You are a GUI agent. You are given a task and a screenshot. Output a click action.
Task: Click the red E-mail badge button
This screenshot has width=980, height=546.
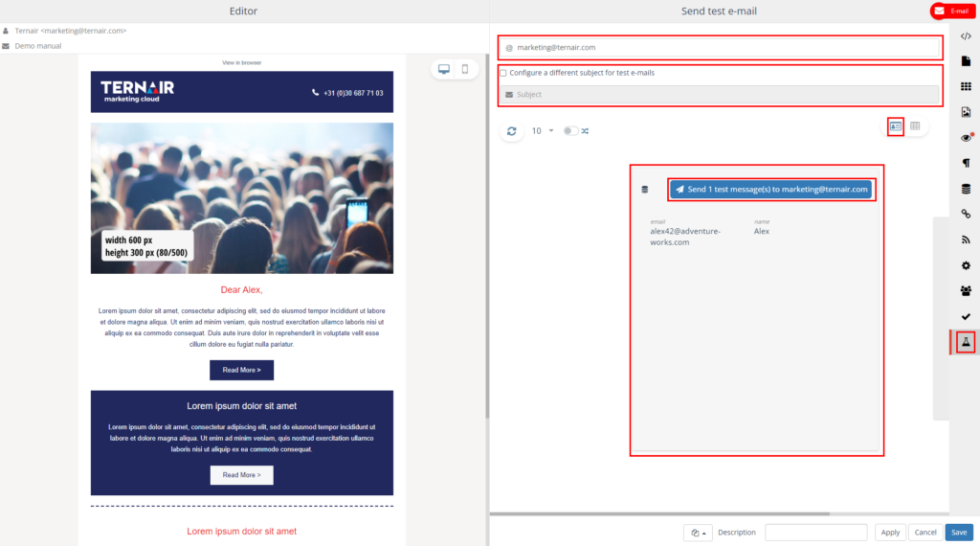pyautogui.click(x=952, y=11)
